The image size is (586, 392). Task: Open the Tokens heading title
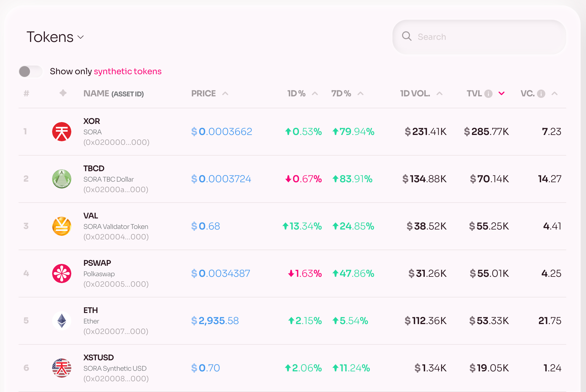click(x=50, y=37)
